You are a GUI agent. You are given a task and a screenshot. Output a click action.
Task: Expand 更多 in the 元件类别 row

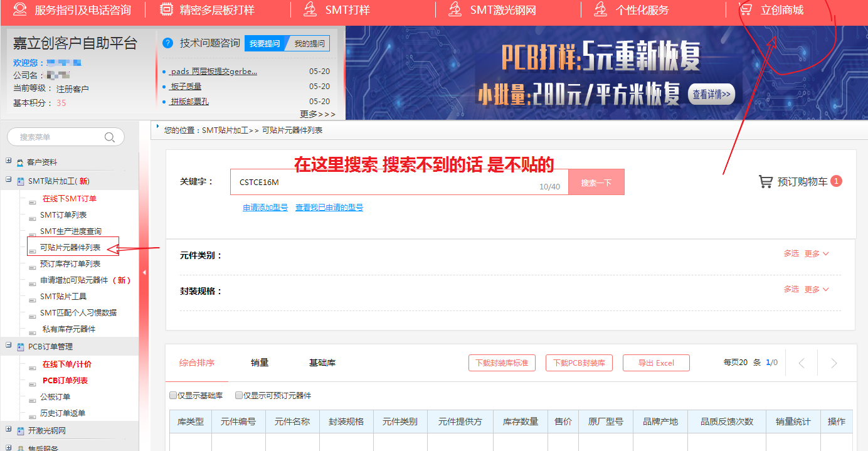coord(816,254)
